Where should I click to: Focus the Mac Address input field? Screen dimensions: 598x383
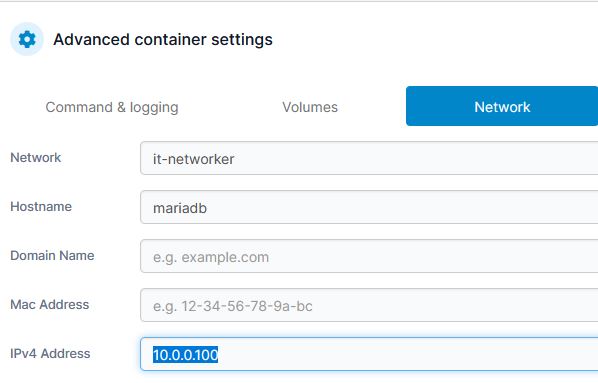[x=369, y=305]
